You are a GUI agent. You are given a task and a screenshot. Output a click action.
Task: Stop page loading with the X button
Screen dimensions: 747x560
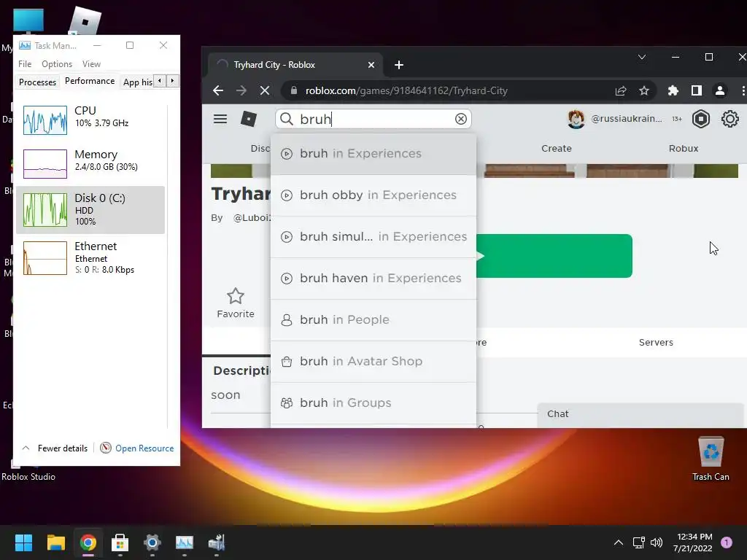pyautogui.click(x=265, y=90)
